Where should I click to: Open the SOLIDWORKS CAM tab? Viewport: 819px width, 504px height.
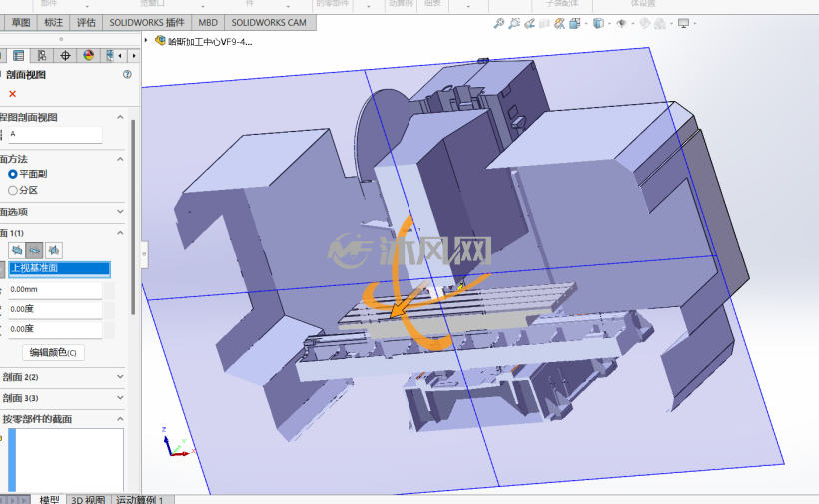coord(269,22)
